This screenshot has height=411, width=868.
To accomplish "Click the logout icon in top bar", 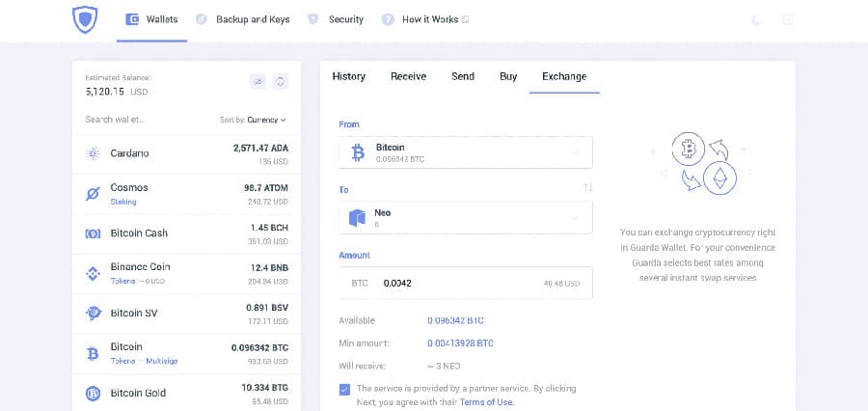I will pos(788,19).
